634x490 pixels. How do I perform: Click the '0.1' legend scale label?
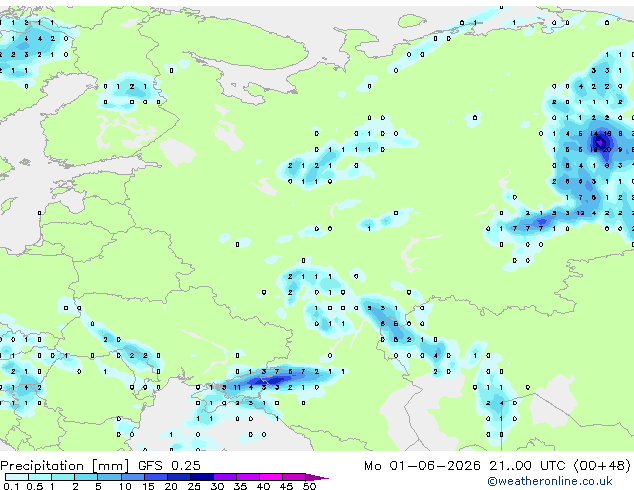(x=11, y=486)
